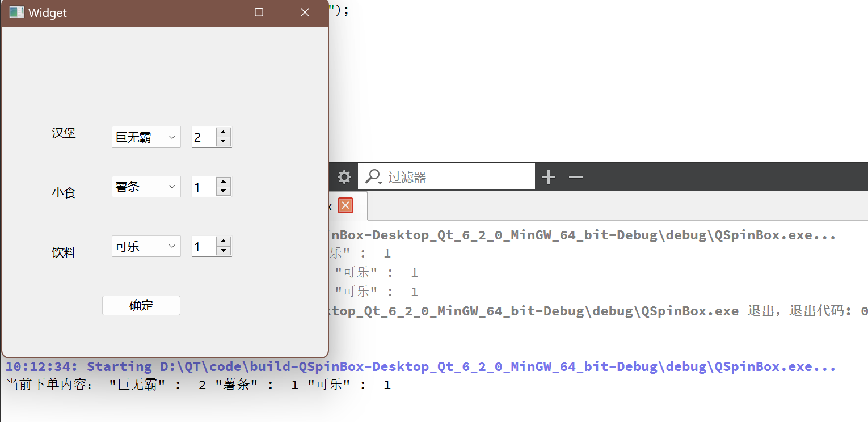The image size is (868, 422).
Task: Increase the 汉堡 quantity with up arrow
Action: tap(224, 132)
